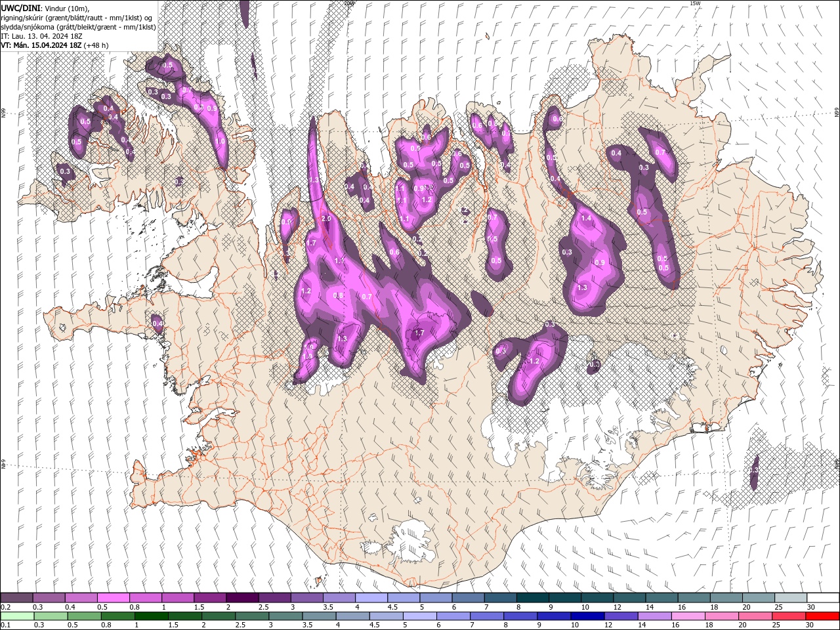This screenshot has height=630, width=840.
Task: Click the 4–4.5 grey-blue swatch in lower scale
Action: click(352, 616)
